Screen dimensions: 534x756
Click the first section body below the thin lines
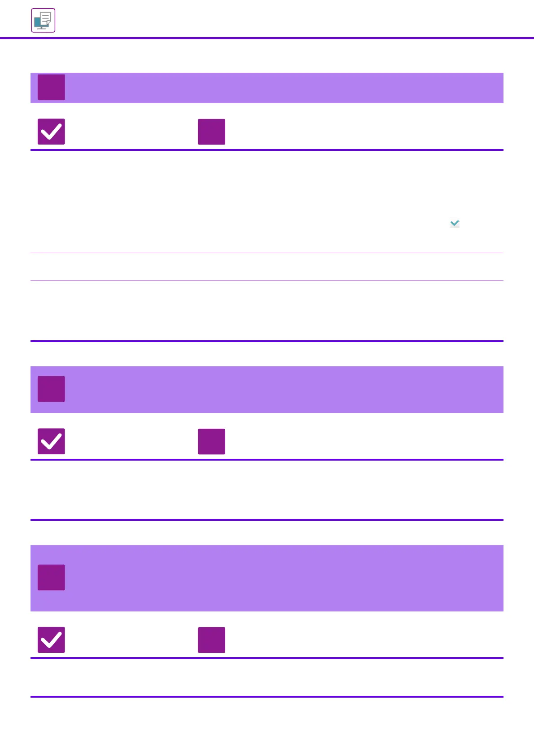pos(267,311)
